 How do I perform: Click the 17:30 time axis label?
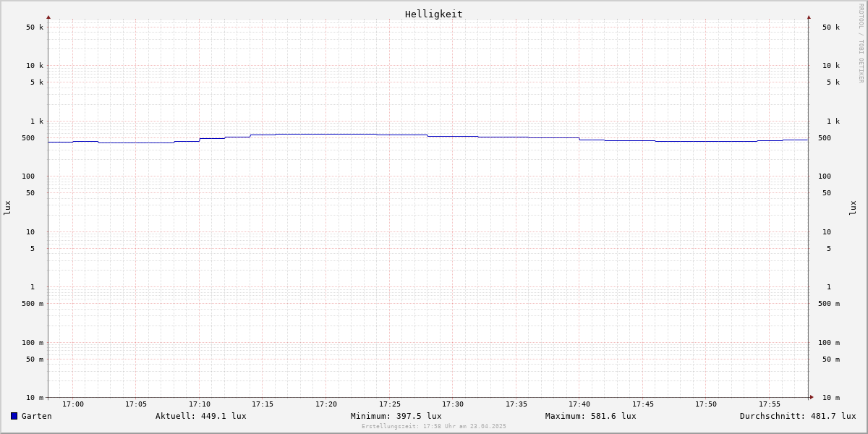453,404
